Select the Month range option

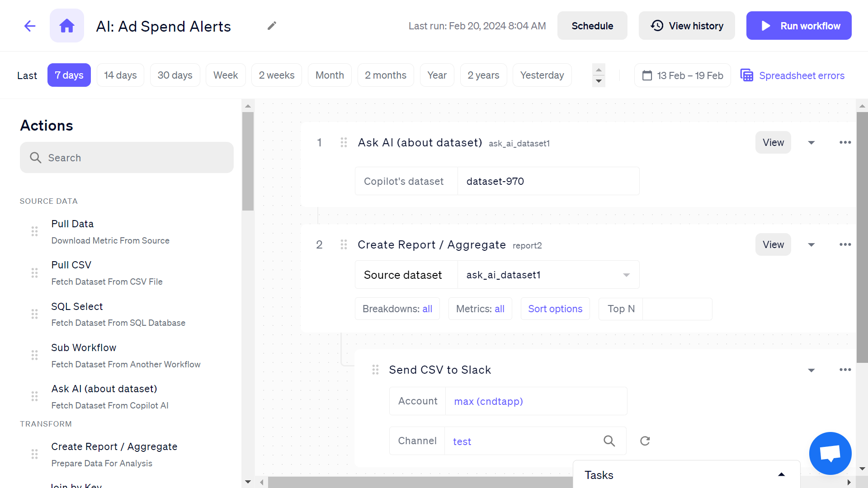coord(330,75)
